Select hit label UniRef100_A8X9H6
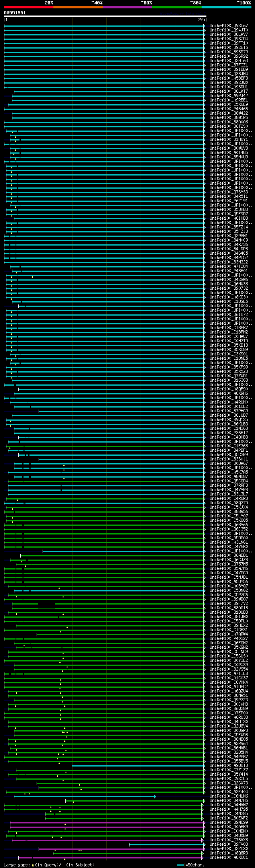The height and width of the screenshot is (868, 255). [229, 394]
